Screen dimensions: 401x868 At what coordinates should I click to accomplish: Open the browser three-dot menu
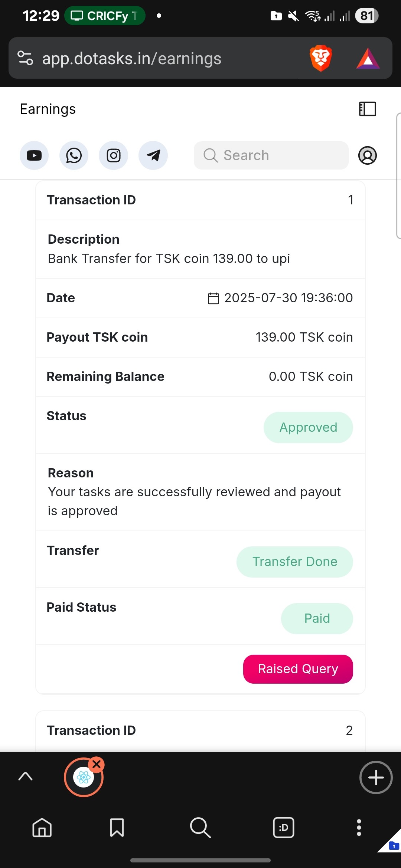(x=359, y=828)
